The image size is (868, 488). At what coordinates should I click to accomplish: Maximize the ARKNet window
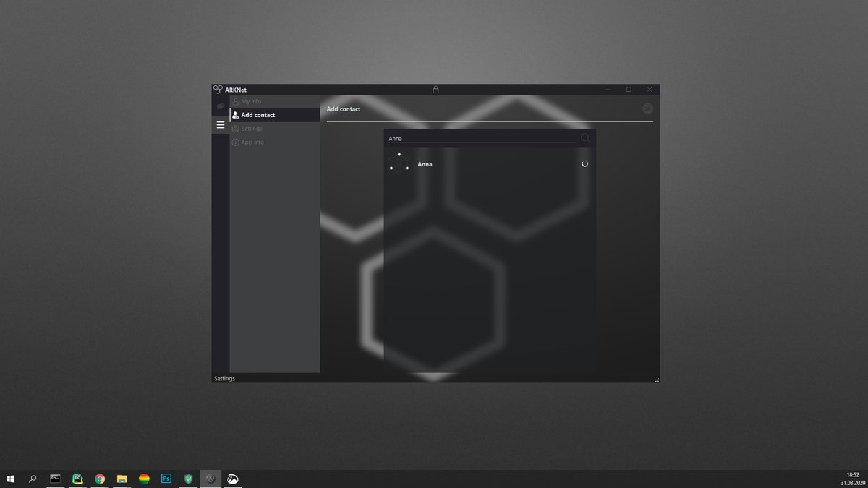click(x=629, y=90)
